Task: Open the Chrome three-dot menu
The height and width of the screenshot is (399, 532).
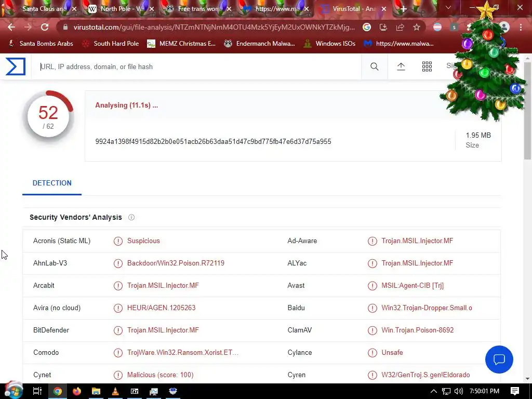Action: click(521, 27)
